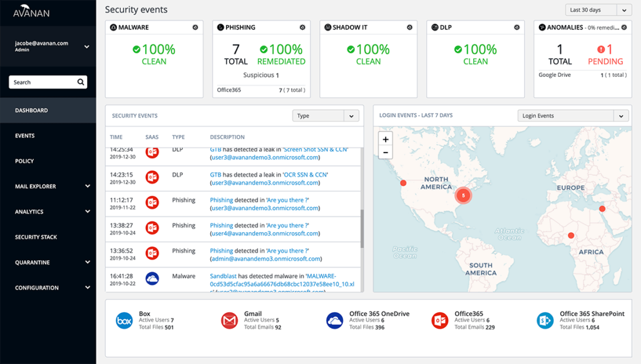Open admin@avanandemo3.onmicrosoft.com link
641x364 pixels.
[265, 258]
